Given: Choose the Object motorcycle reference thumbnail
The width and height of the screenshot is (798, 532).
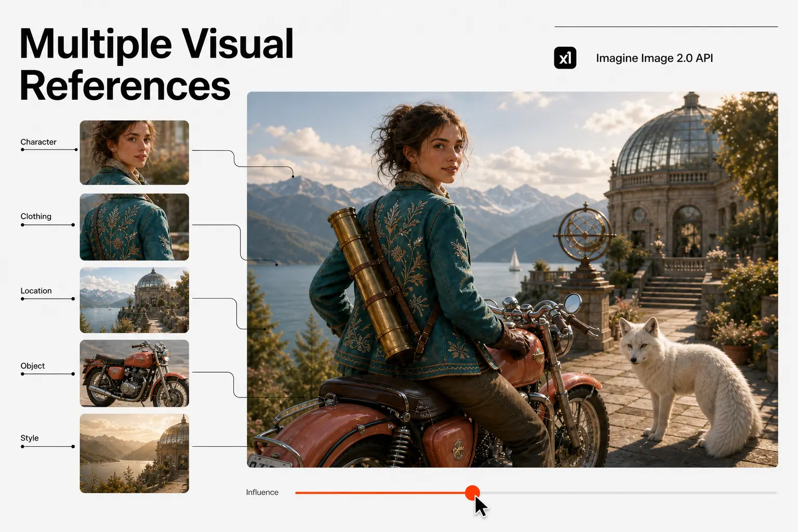Looking at the screenshot, I should [134, 374].
